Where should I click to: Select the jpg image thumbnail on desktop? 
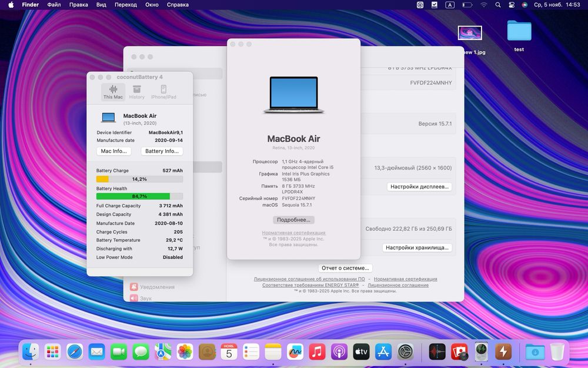[470, 33]
